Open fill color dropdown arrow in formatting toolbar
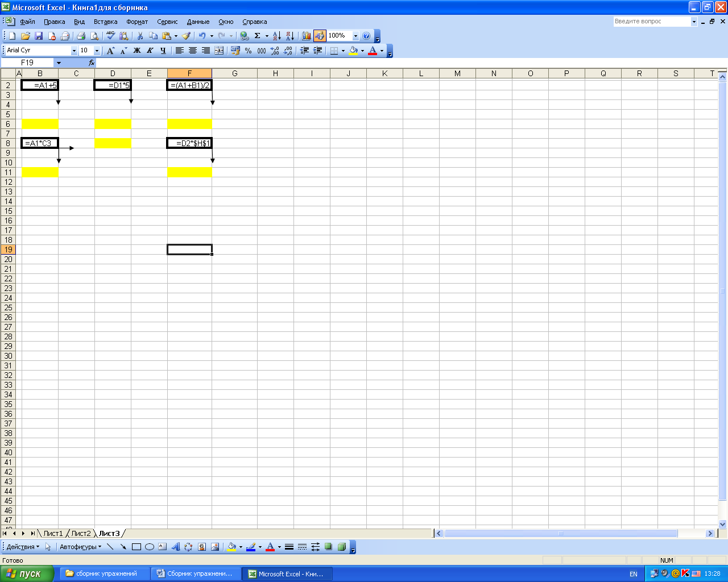The image size is (728, 582). point(362,51)
